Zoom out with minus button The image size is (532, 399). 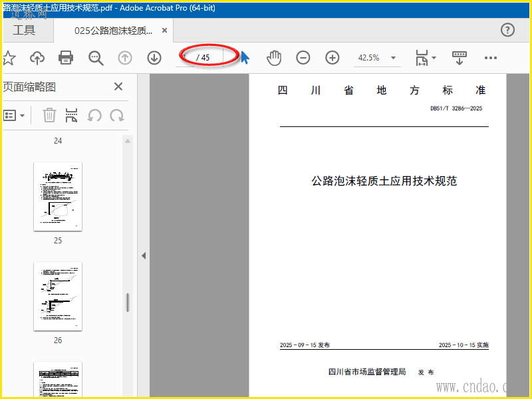(x=303, y=58)
